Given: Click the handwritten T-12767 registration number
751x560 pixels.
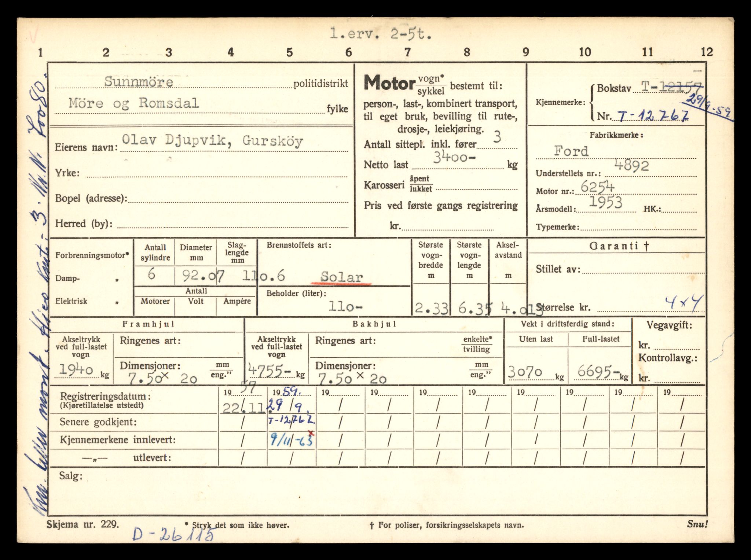Looking at the screenshot, I should tap(653, 116).
